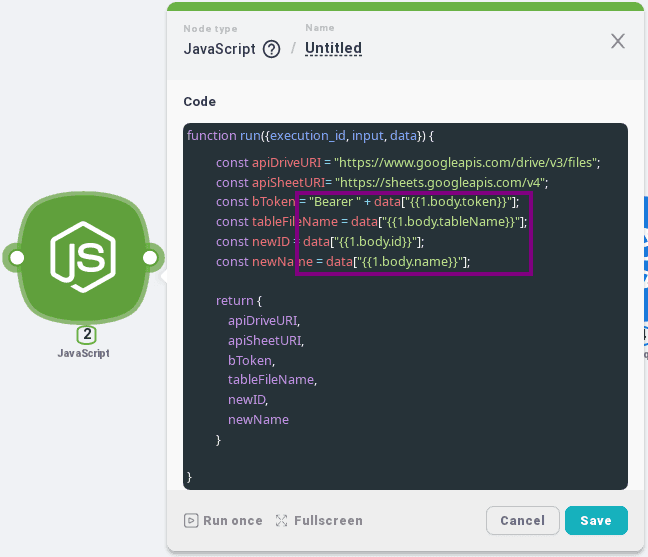Click the node number 2 badge

87,335
